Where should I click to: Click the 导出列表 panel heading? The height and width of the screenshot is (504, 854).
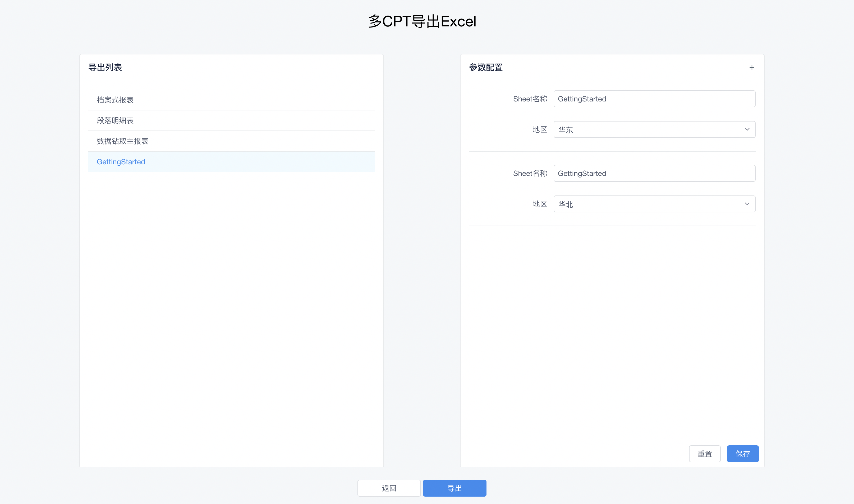pos(105,68)
